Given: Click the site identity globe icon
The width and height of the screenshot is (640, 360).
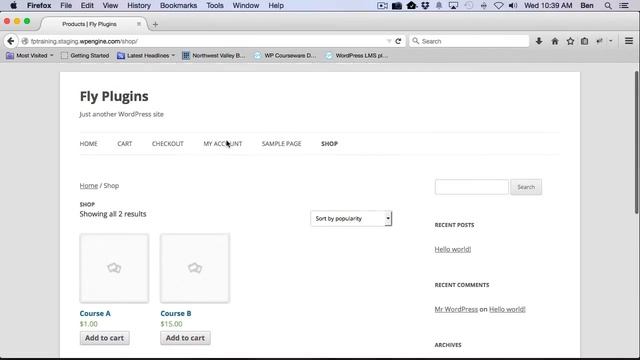Looking at the screenshot, I should [25, 41].
